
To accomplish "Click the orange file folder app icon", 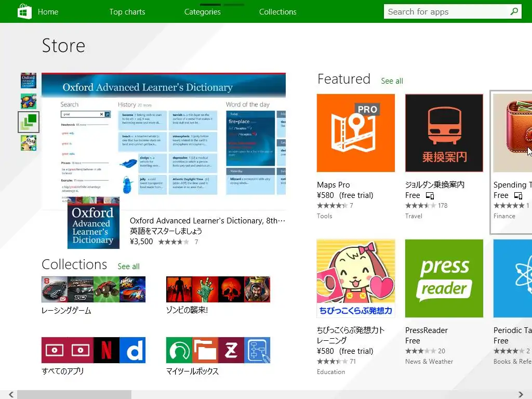I will [x=205, y=350].
